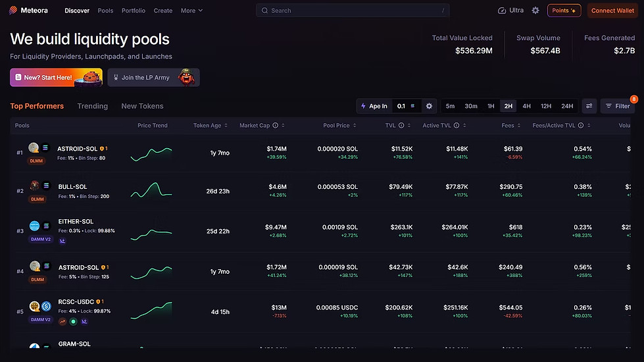Open Create nav item
This screenshot has width=644, height=362.
click(163, 11)
